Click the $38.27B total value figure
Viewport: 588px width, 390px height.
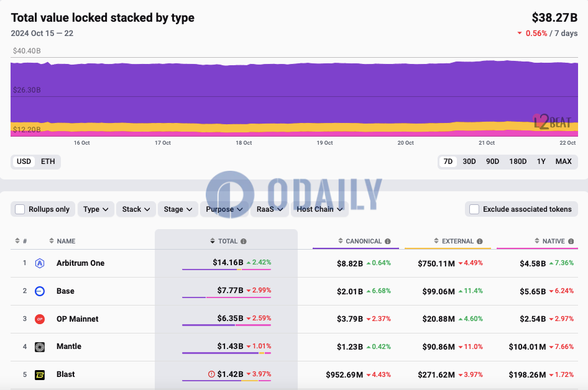pos(554,17)
